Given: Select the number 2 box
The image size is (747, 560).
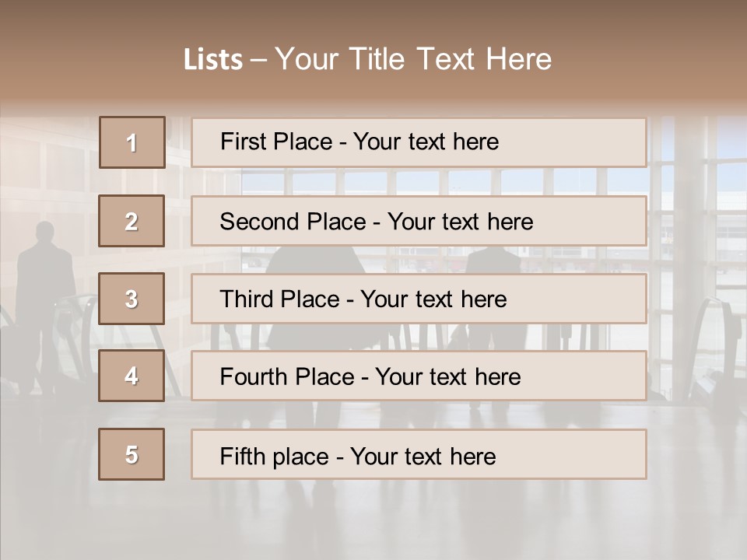Looking at the screenshot, I should [132, 221].
